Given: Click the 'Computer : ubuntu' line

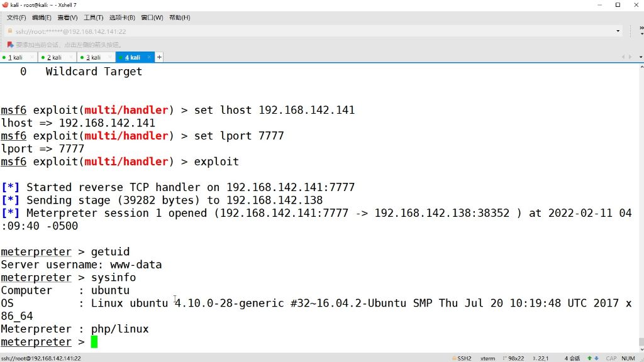Looking at the screenshot, I should click(x=65, y=290).
